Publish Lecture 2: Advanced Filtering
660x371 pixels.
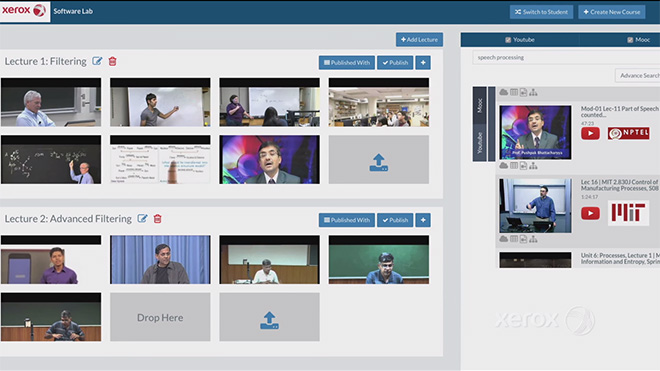(395, 220)
